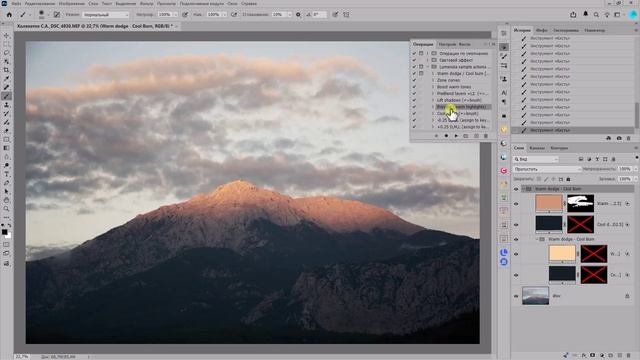Toggle checkmark for Lift shadows action
Viewport: 640px width, 360px height.
(414, 100)
